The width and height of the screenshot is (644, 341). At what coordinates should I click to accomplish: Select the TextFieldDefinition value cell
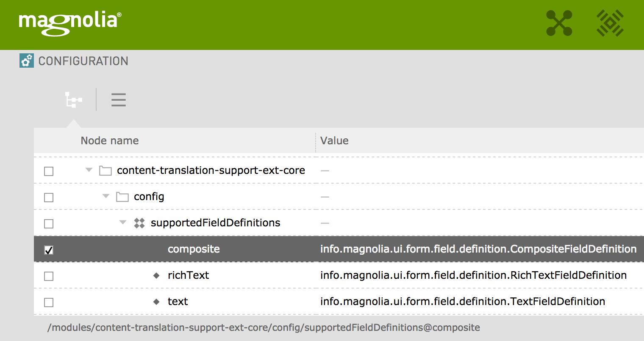[x=462, y=302]
